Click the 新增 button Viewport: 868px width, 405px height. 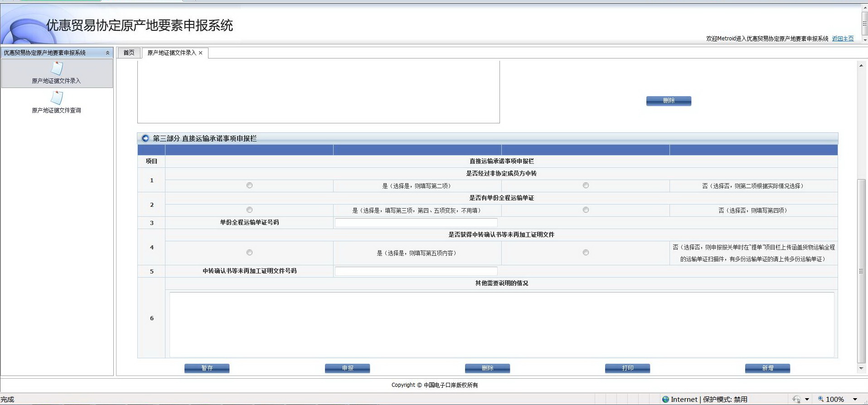pyautogui.click(x=767, y=368)
